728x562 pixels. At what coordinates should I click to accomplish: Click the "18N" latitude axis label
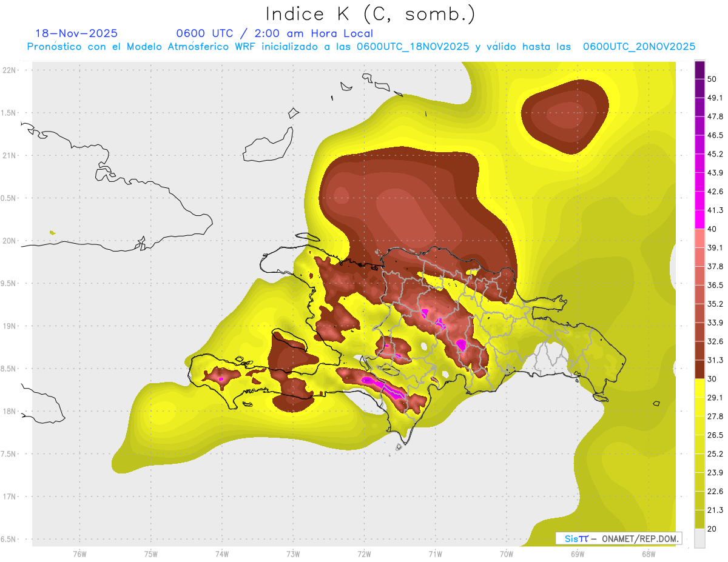[9, 411]
